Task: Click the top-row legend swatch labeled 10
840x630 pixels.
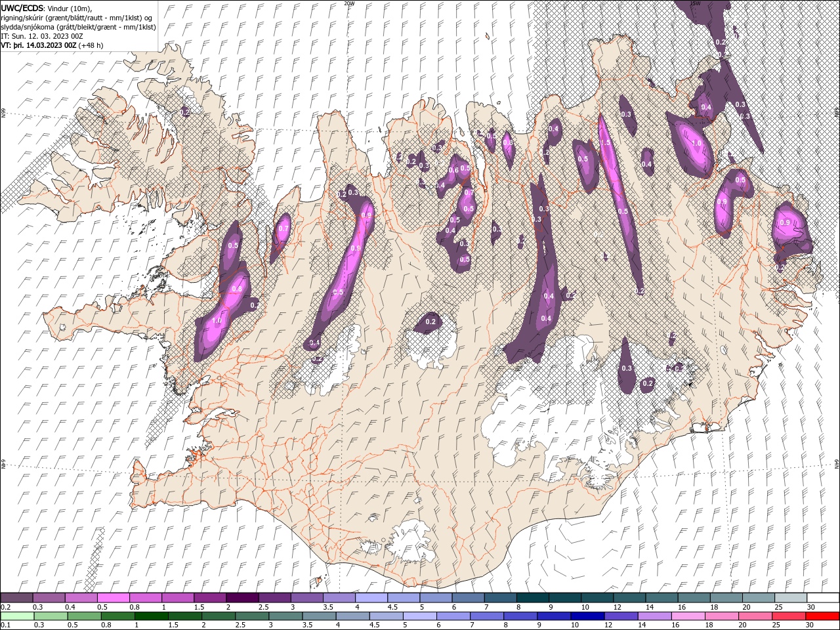Action: [598, 598]
